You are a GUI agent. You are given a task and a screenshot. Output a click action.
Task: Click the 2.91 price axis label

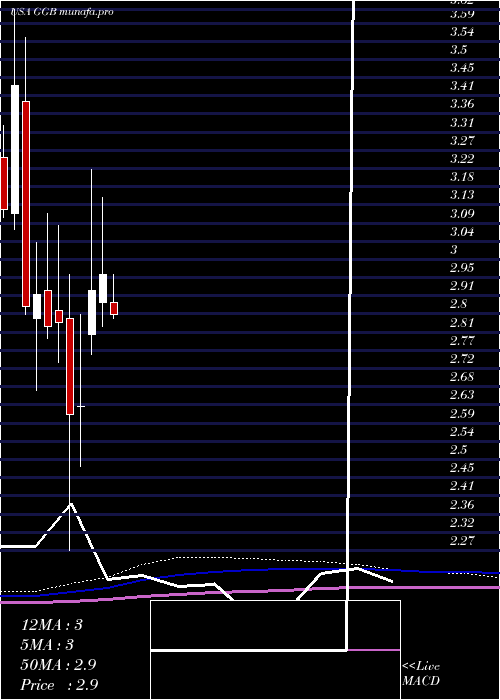click(462, 286)
